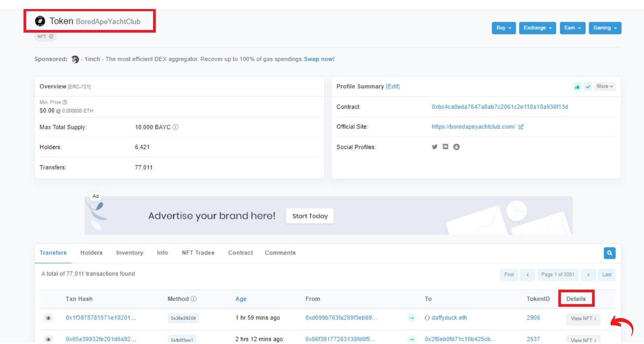Go to the First page button
Image resolution: width=644 pixels, height=344 pixels.
tap(509, 275)
